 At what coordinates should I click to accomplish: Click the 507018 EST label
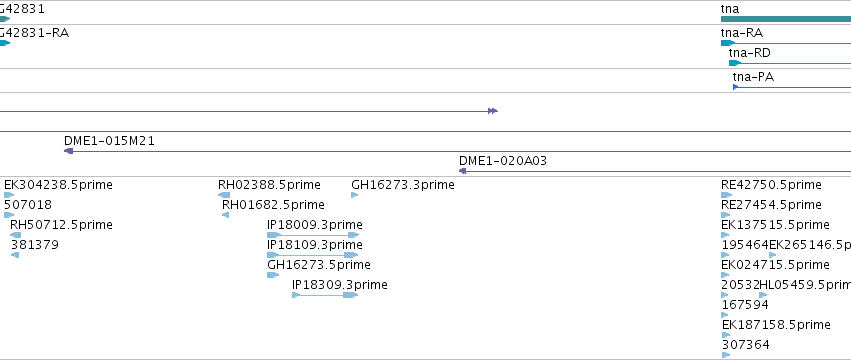pos(28,205)
